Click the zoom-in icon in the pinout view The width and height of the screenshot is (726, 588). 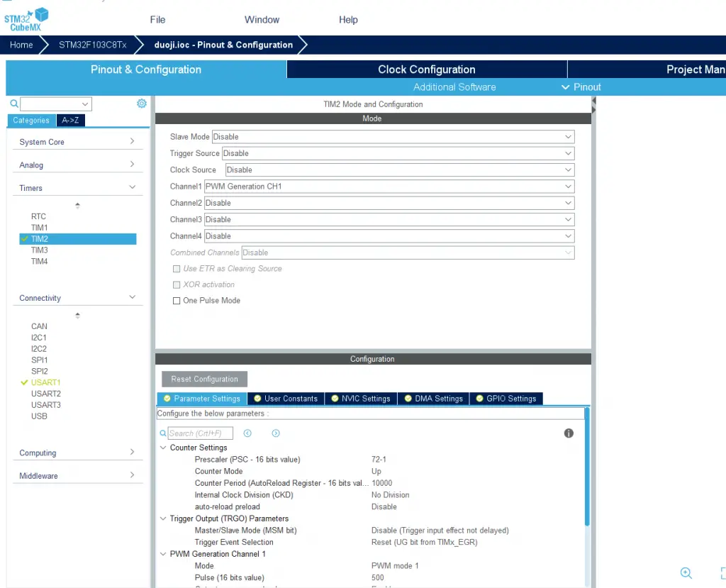pos(686,573)
